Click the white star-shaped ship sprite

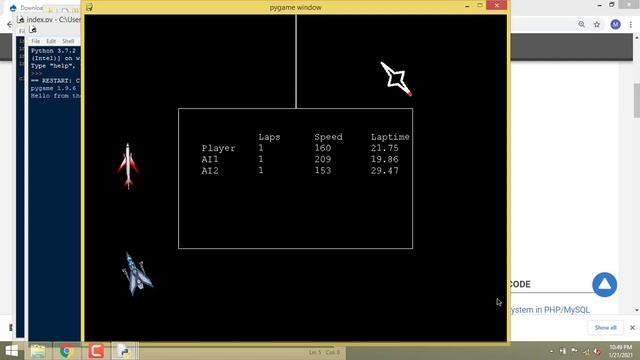coord(396,79)
